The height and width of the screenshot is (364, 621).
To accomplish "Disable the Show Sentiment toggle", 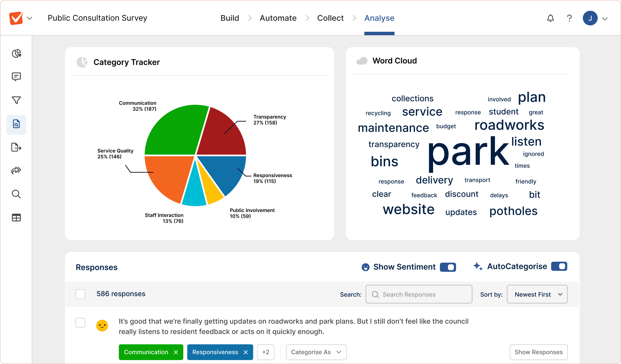I will (x=447, y=267).
